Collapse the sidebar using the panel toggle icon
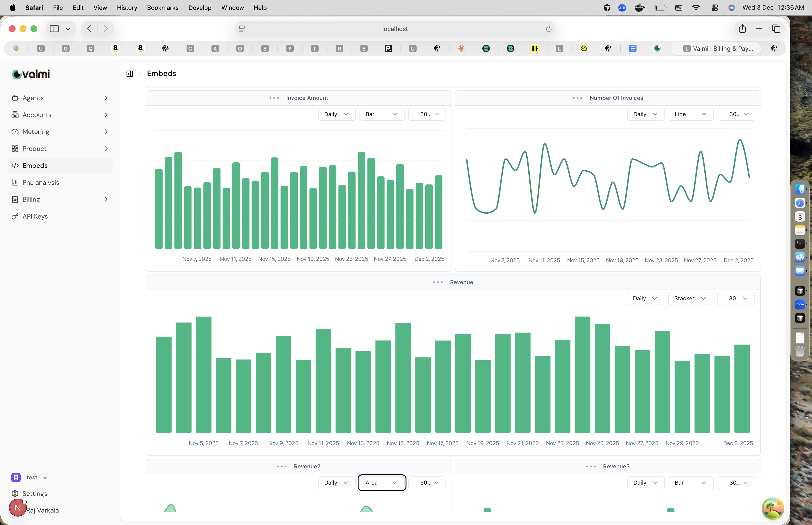This screenshot has height=525, width=812. click(129, 74)
